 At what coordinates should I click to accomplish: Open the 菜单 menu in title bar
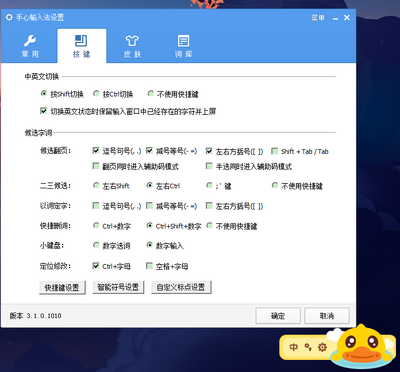pos(318,18)
